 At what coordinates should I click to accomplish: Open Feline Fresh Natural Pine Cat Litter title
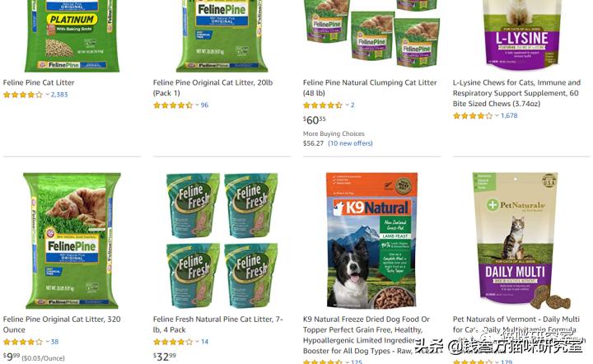pos(217,324)
